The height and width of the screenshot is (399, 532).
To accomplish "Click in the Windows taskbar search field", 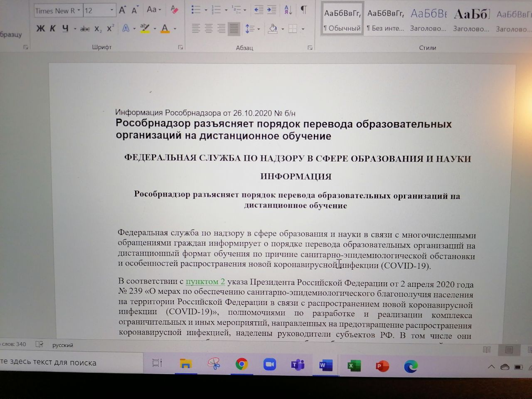I will 71,362.
